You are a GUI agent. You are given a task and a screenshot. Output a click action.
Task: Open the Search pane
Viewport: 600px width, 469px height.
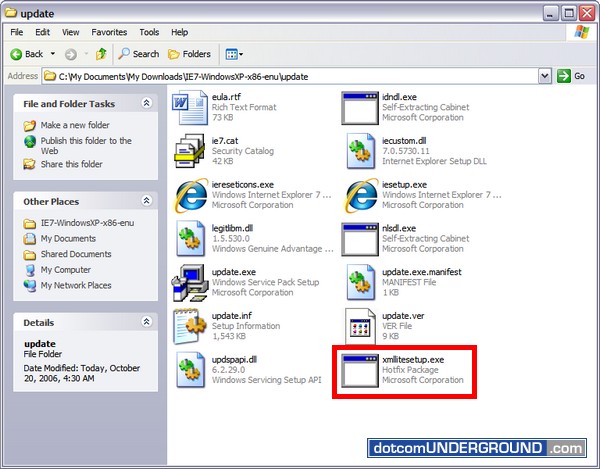tap(139, 54)
